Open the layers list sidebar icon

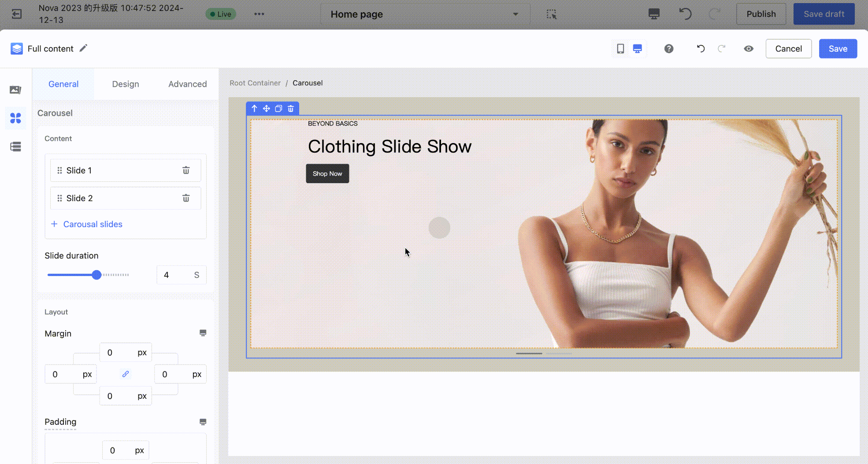[15, 147]
